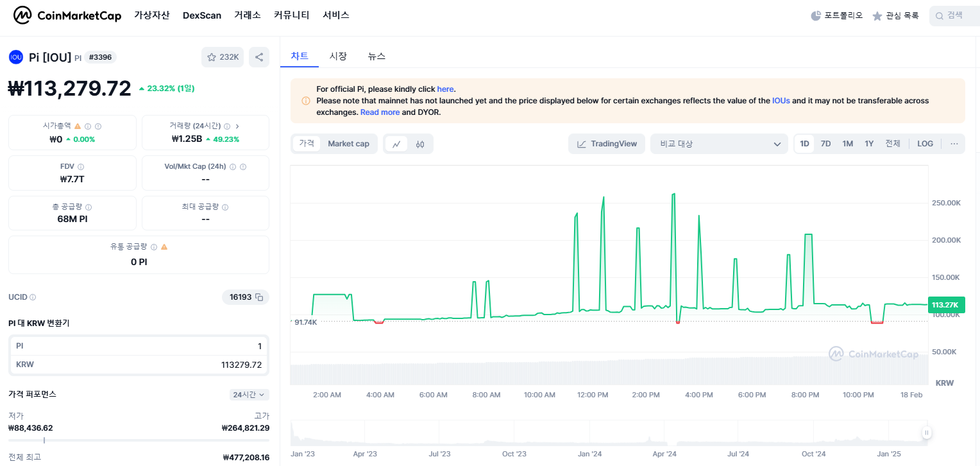This screenshot has height=466, width=980.
Task: Open the 포트폴리오 link
Action: 837,15
